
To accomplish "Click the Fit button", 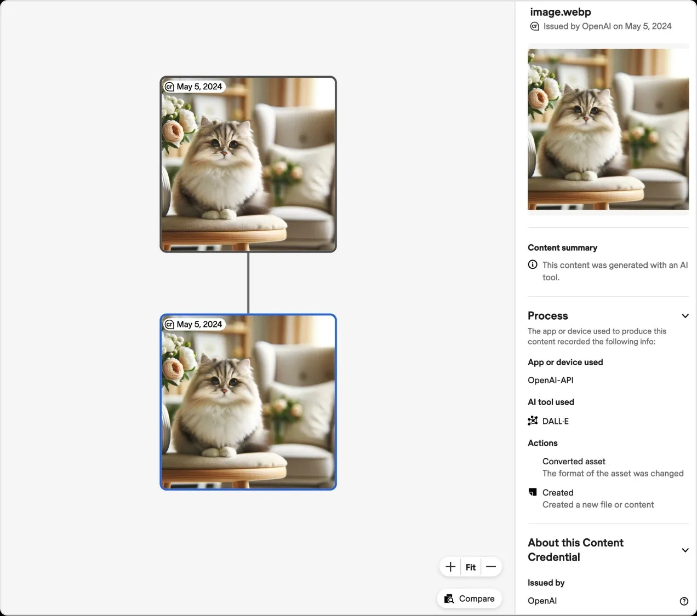I will (470, 567).
